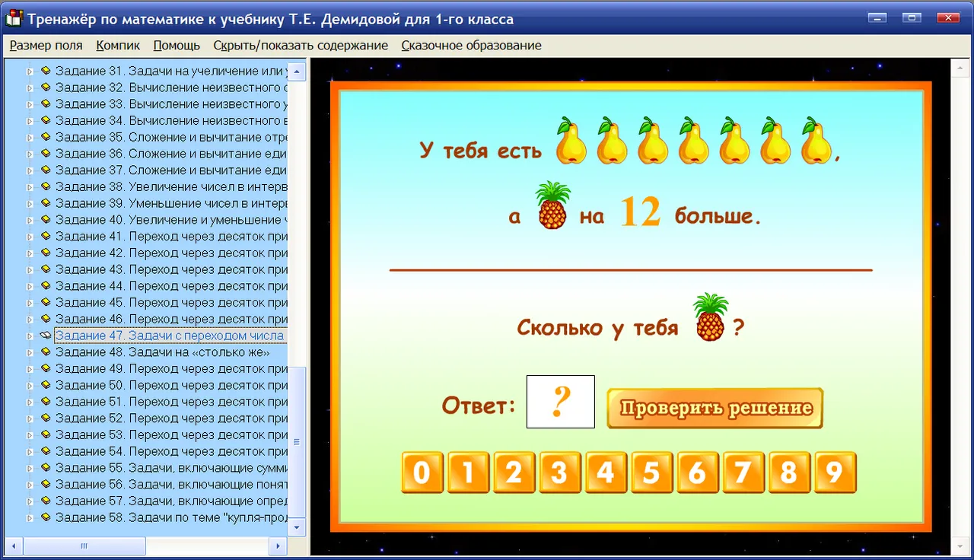Image resolution: width=974 pixels, height=560 pixels.
Task: Click the tree panel scroll down arrow
Action: [x=298, y=527]
